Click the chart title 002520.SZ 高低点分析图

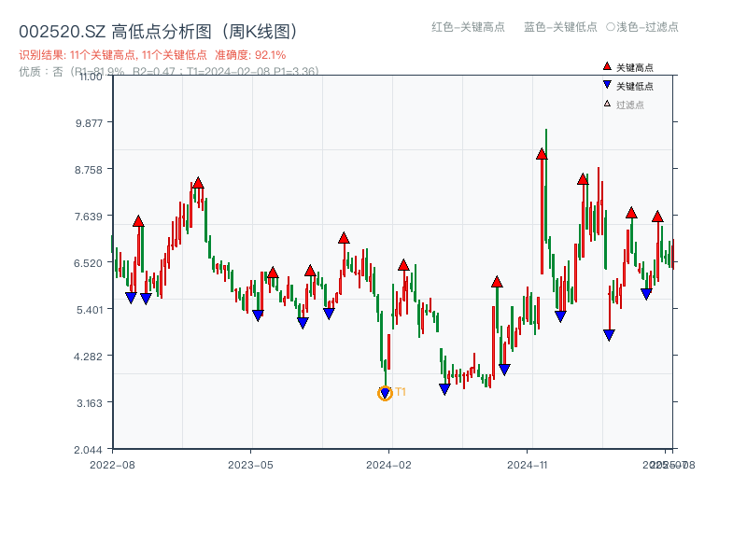(x=159, y=32)
